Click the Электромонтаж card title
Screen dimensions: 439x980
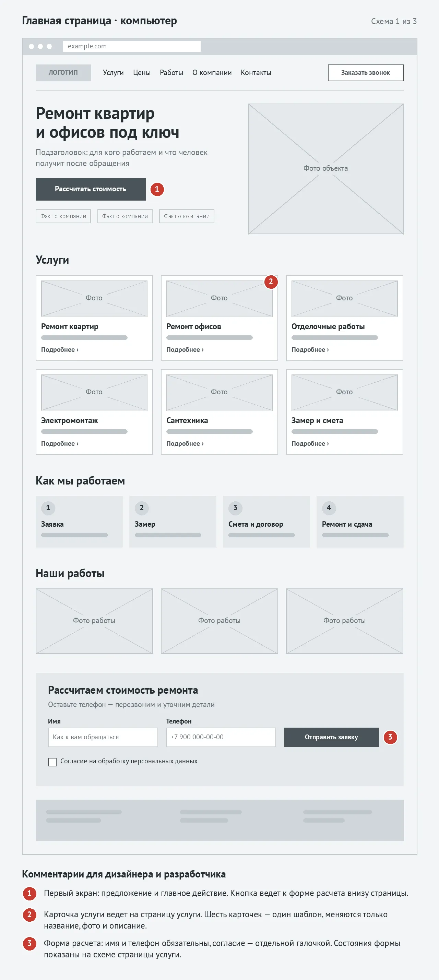(70, 420)
